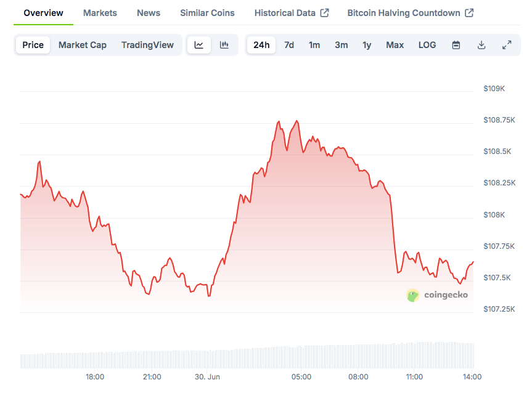
Task: Open Bitcoin Halving Countdown link
Action: tap(410, 13)
